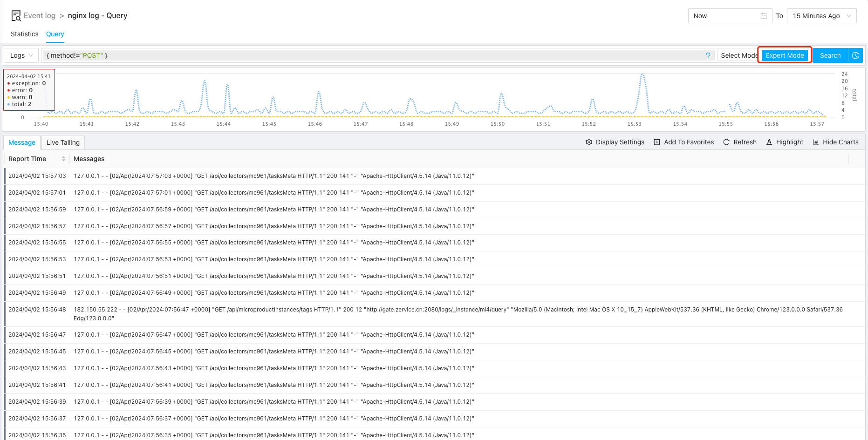Click the 15:53 peak in the chart

642,75
